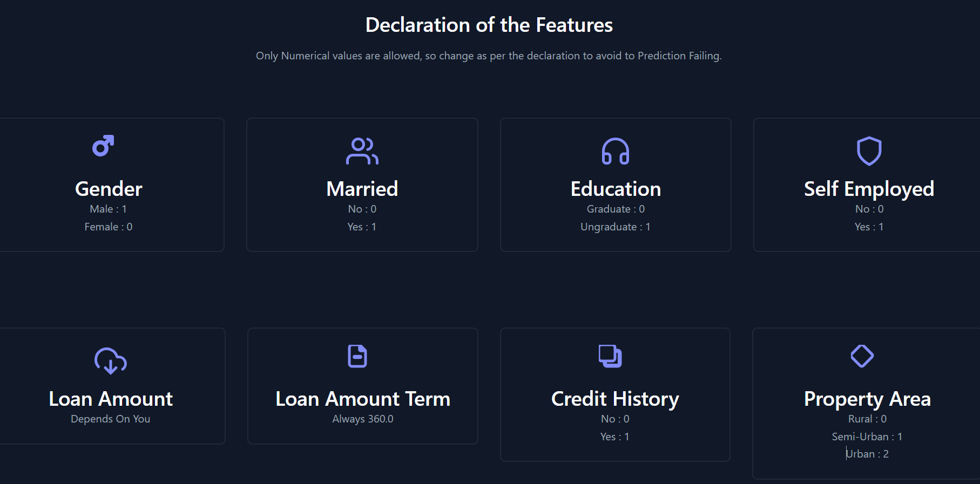Expand the Married feature card
980x484 pixels.
coord(362,185)
